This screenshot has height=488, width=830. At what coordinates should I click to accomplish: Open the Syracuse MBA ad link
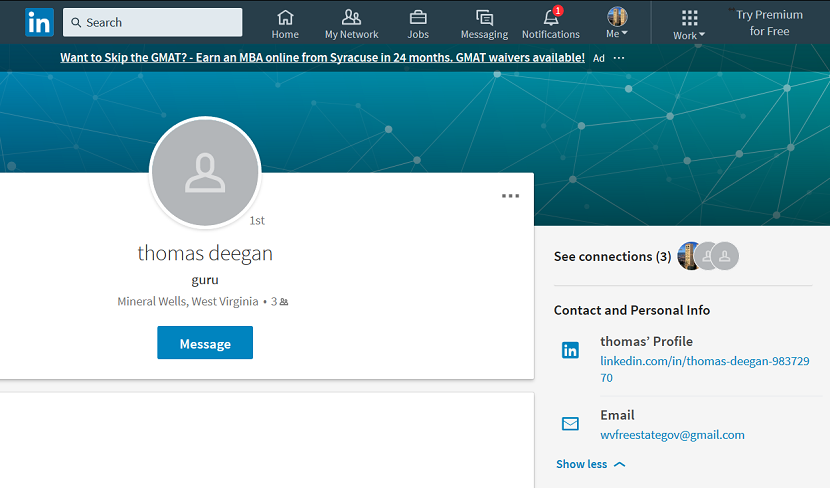tap(322, 58)
